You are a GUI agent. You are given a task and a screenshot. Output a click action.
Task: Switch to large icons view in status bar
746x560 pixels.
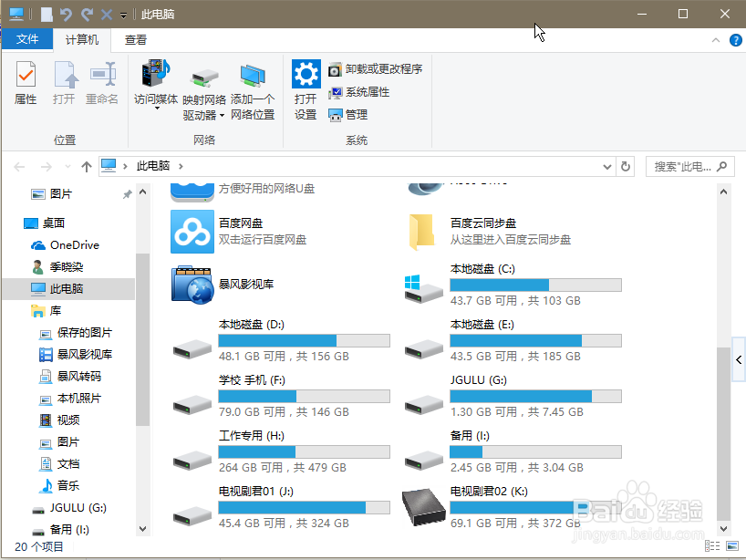(732, 545)
